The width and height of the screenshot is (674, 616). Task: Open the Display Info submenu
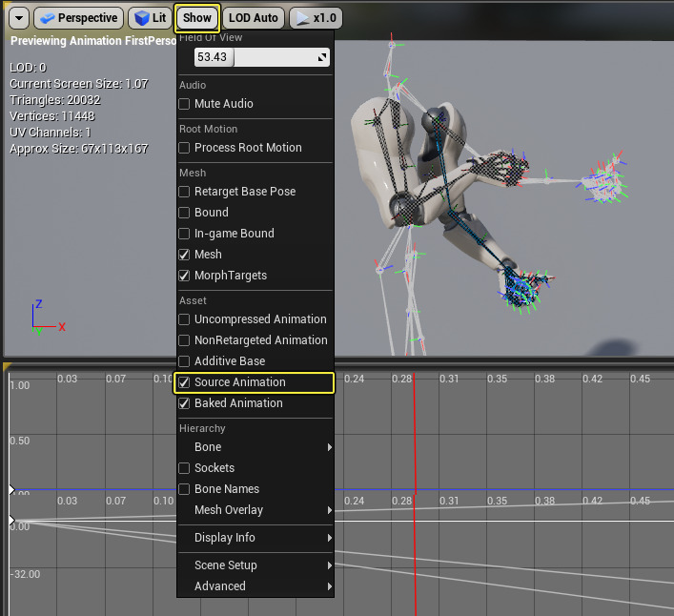coord(255,538)
